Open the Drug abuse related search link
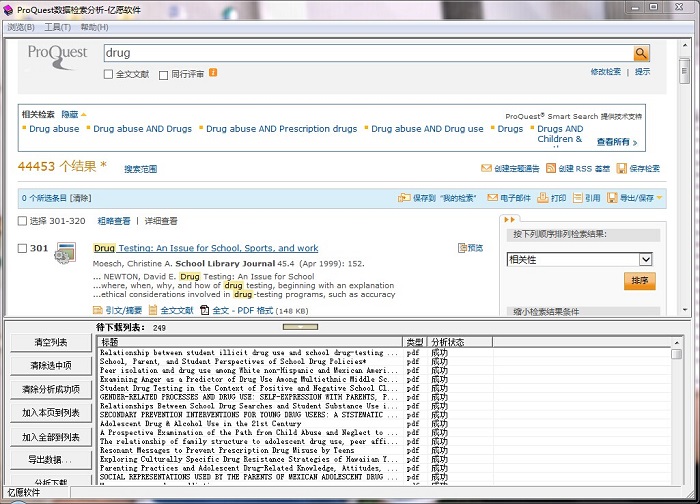The width and height of the screenshot is (700, 504). point(54,129)
